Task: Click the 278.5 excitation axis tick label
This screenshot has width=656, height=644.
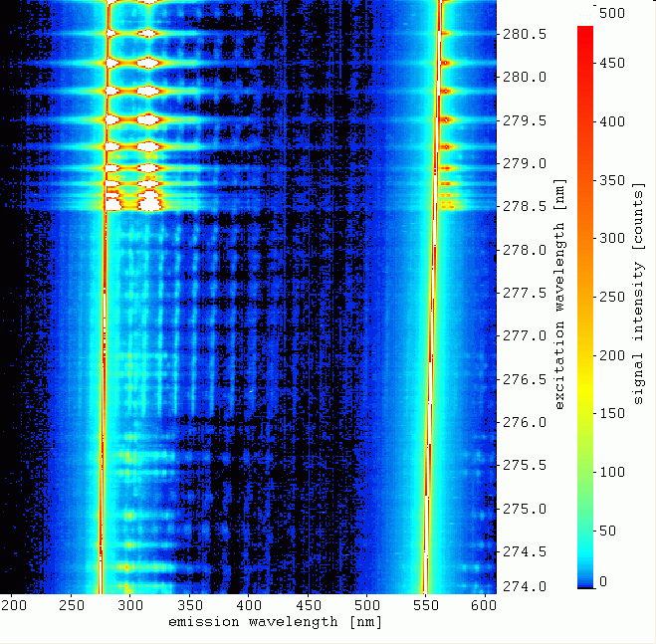Action: point(523,207)
